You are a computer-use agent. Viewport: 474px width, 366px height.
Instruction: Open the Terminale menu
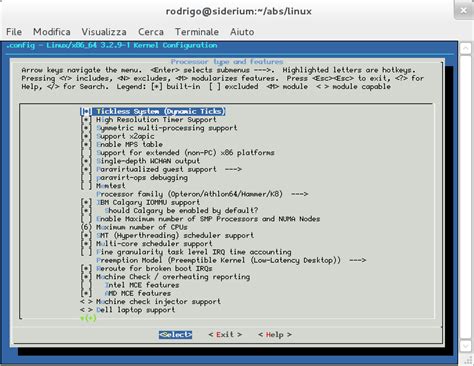click(x=197, y=32)
